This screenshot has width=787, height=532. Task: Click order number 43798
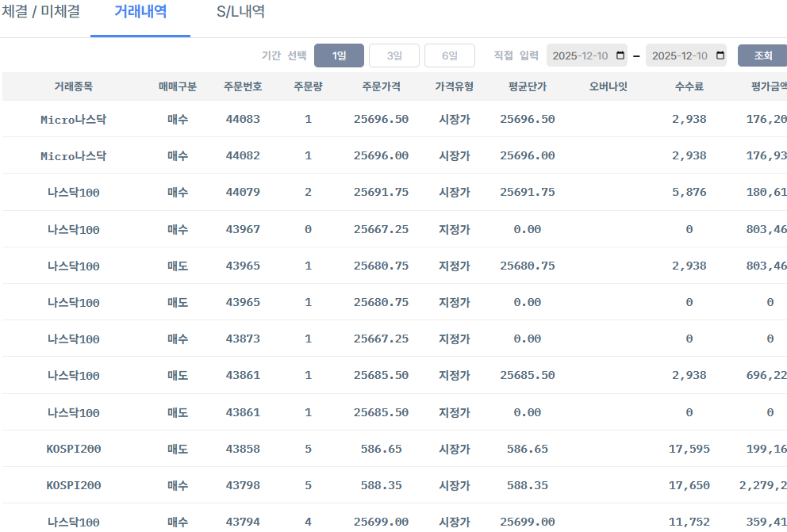pyautogui.click(x=243, y=485)
